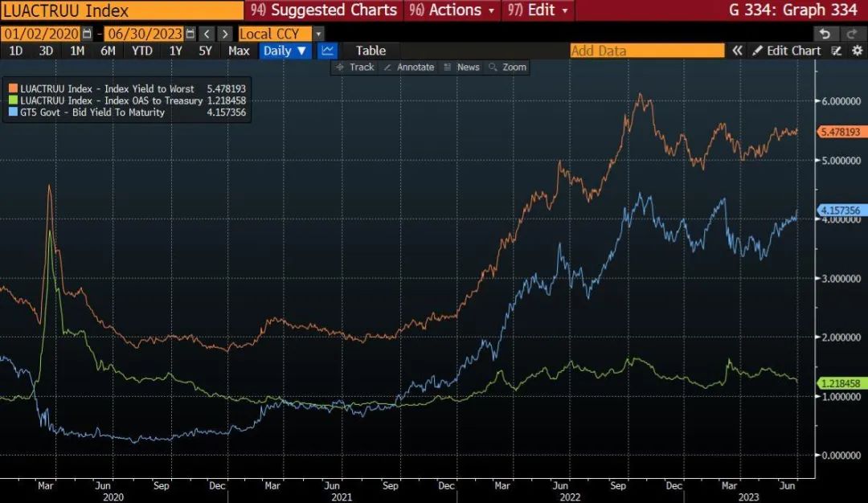
Task: Open the Suggested Charts menu
Action: pos(324,10)
